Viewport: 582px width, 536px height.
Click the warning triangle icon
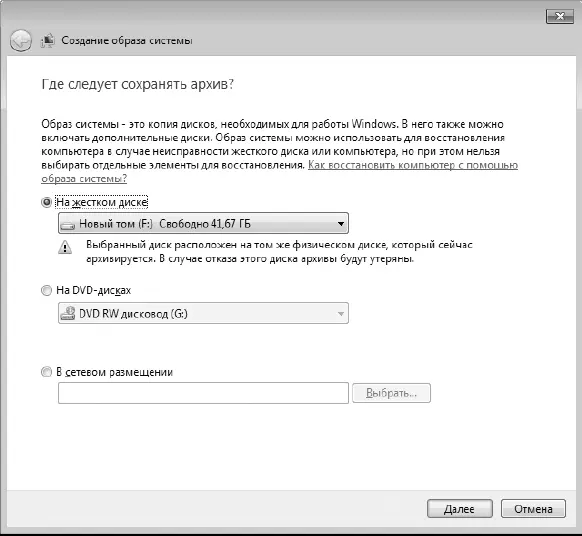click(x=65, y=247)
